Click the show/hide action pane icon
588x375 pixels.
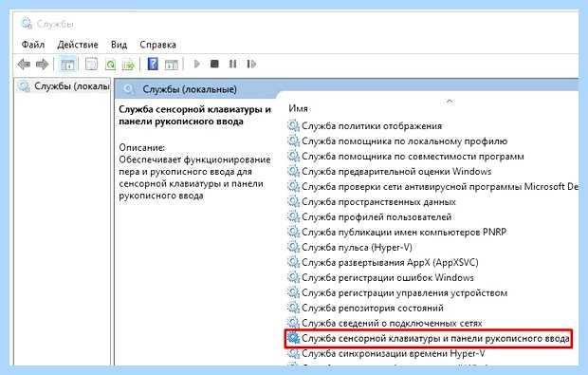click(x=172, y=65)
